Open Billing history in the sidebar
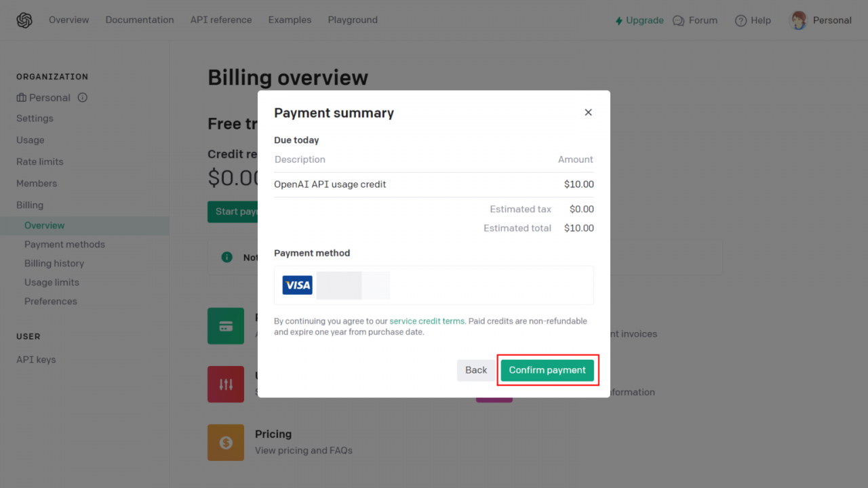Screen dimensions: 868x488 coord(54,263)
